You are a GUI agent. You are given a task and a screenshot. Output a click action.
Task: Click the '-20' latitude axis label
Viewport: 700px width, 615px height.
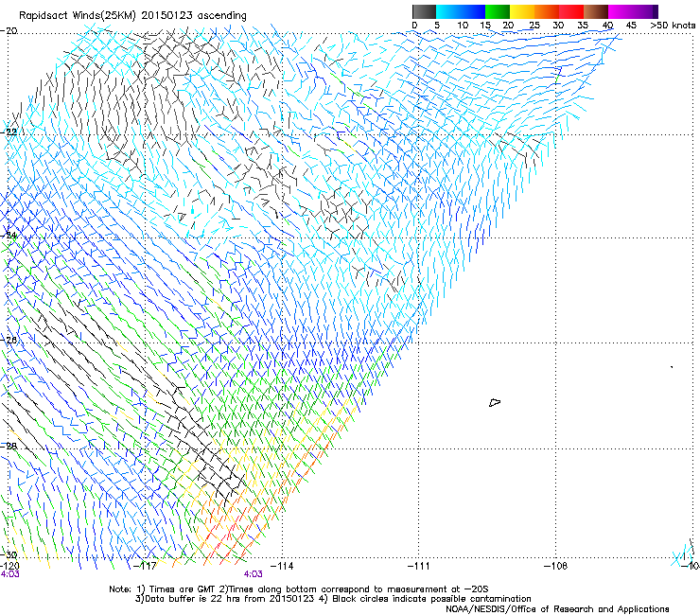9,31
